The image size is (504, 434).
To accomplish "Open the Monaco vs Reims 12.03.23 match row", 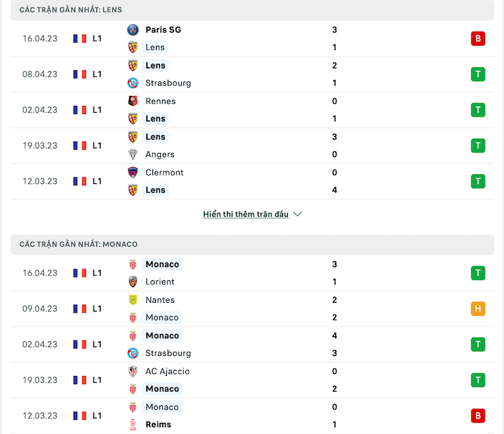I will tap(252, 416).
